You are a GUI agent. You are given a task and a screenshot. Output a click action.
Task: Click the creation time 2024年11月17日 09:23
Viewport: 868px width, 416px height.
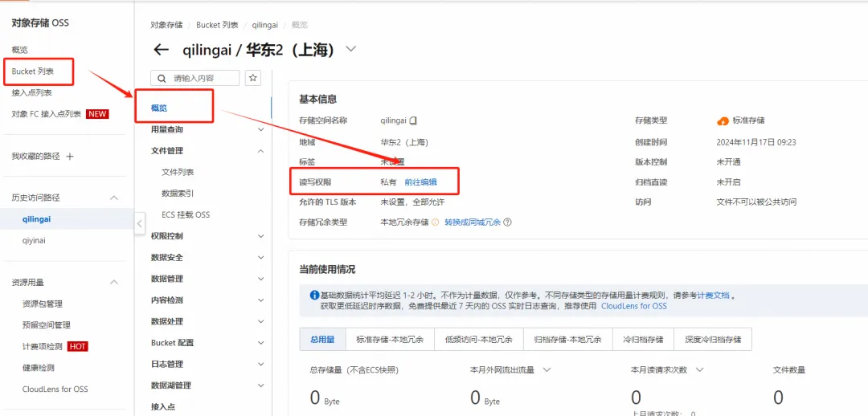(x=756, y=142)
